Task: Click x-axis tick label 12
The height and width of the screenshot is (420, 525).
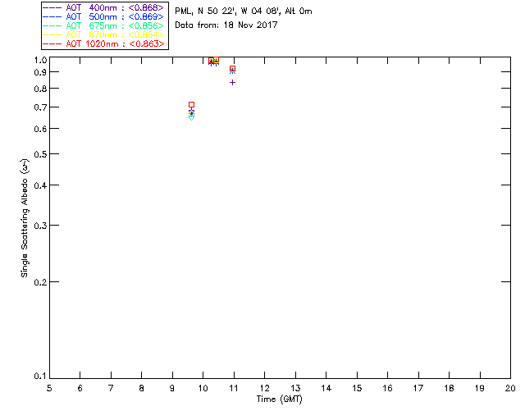Action: 264,388
